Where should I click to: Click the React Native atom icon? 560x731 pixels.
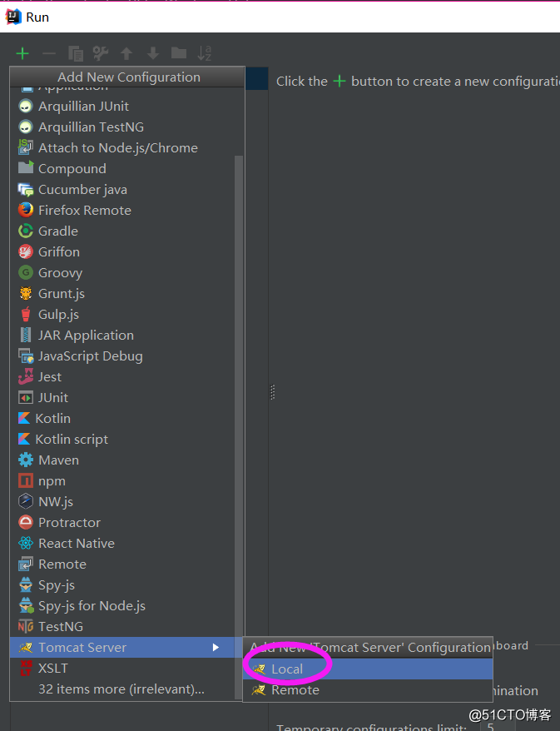(x=26, y=543)
